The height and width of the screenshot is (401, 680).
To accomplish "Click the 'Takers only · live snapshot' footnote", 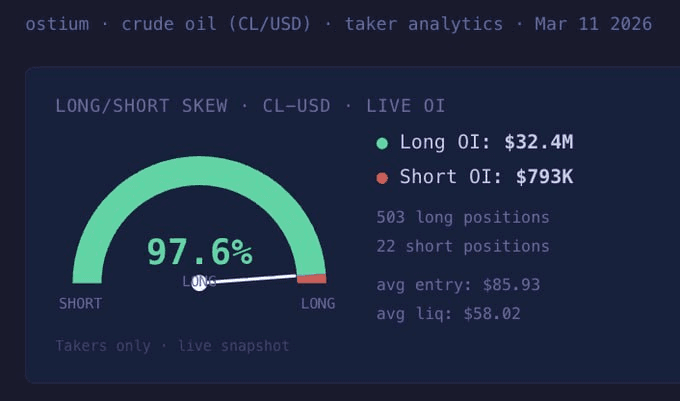I will point(172,346).
